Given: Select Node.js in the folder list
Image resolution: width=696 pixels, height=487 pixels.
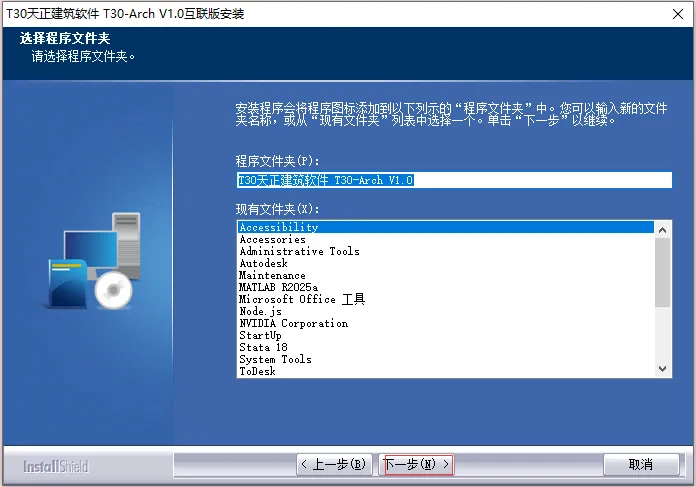Looking at the screenshot, I should [446, 311].
